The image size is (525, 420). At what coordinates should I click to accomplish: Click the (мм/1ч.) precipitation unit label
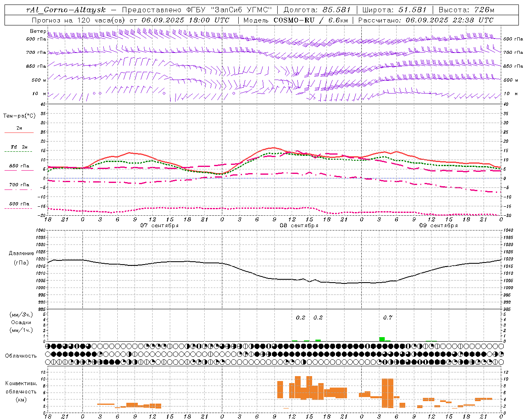pyautogui.click(x=21, y=330)
